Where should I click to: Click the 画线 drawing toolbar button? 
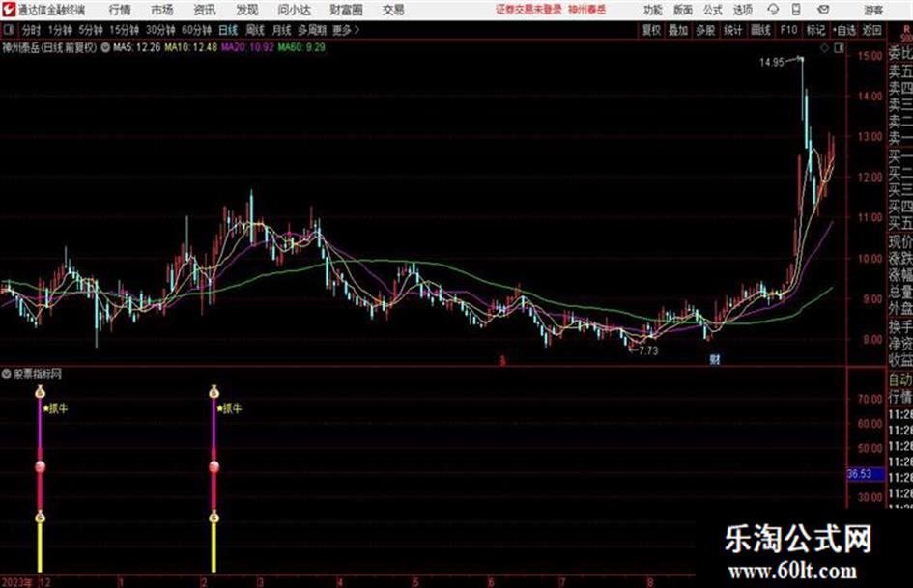point(760,30)
